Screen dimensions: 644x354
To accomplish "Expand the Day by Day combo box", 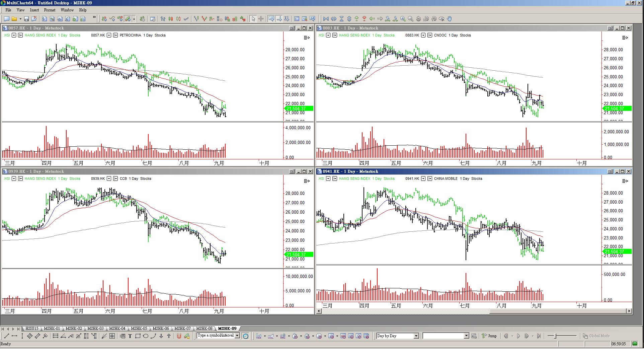I will pyautogui.click(x=416, y=336).
